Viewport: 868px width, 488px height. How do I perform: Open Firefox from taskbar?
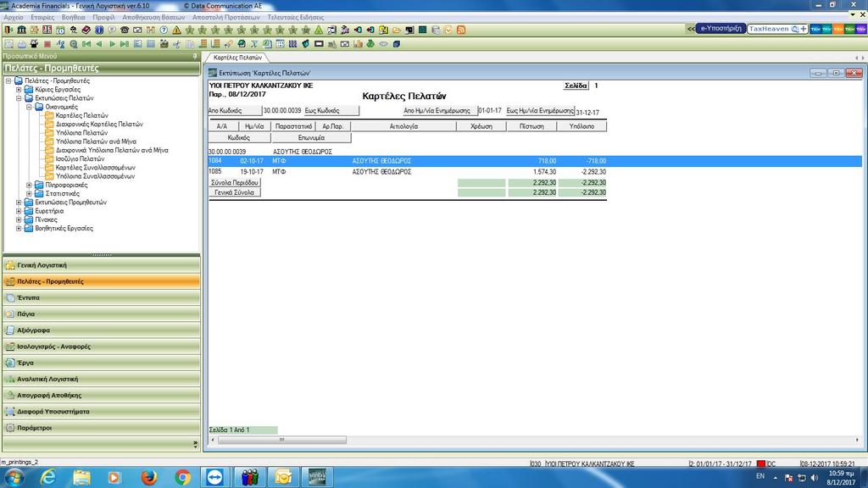149,477
